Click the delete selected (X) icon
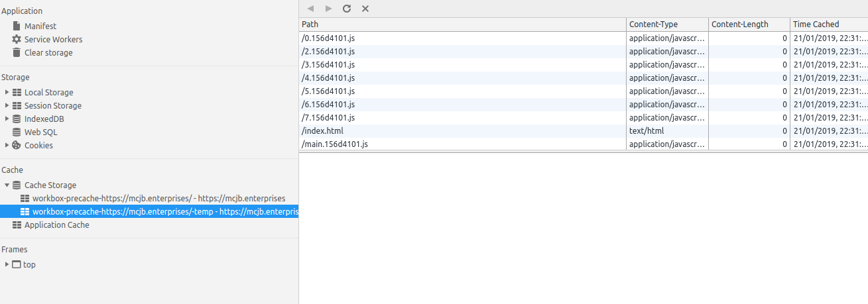868x304 pixels. (365, 9)
